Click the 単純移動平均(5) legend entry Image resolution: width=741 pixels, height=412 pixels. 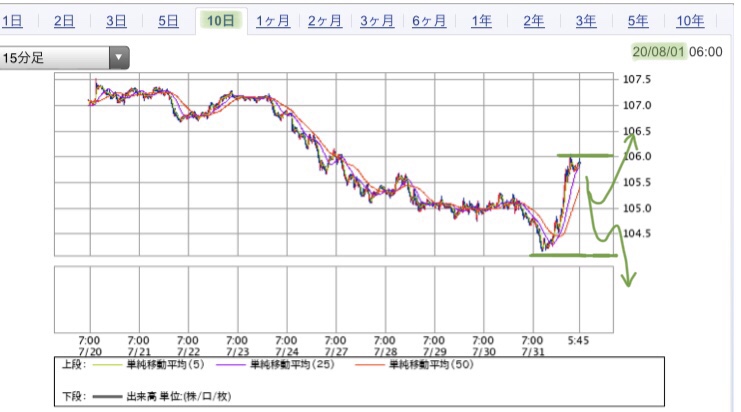pyautogui.click(x=165, y=364)
